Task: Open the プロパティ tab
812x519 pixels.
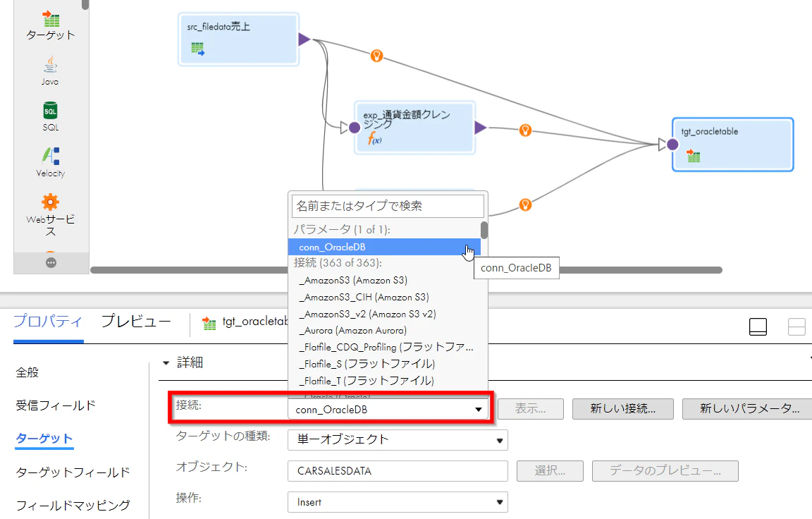Action: coord(48,321)
